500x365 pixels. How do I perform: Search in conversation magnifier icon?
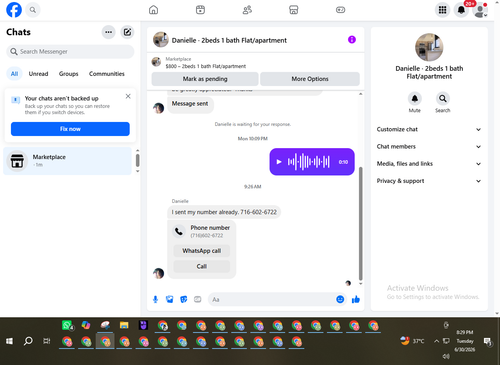click(x=443, y=99)
